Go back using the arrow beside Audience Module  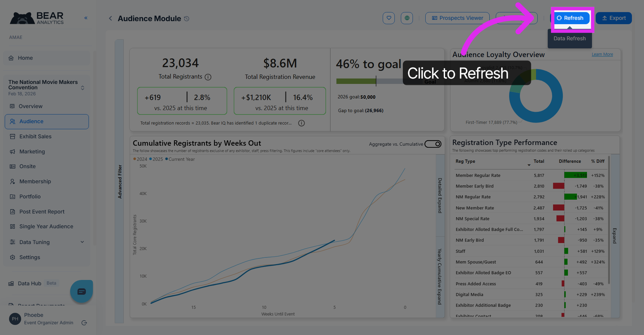[x=110, y=18]
